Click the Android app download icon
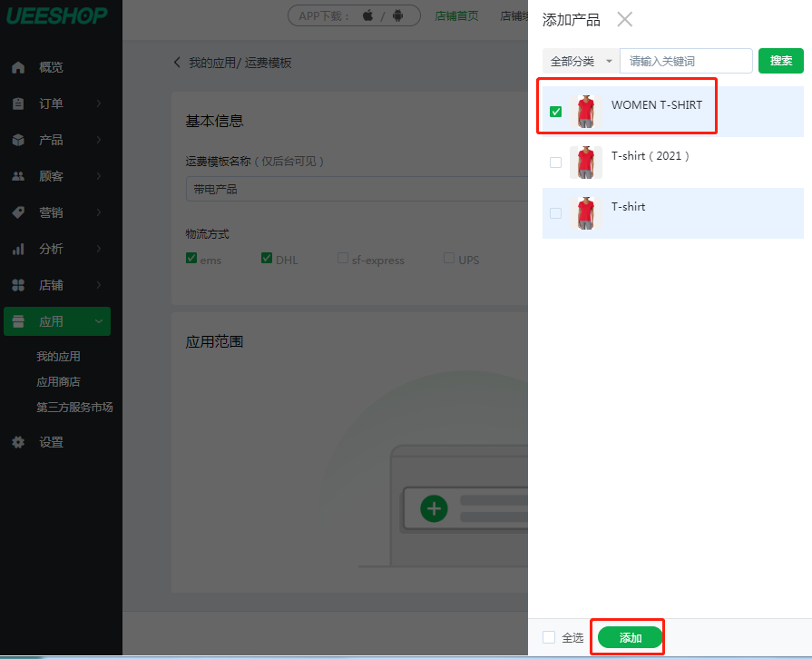 pyautogui.click(x=397, y=15)
